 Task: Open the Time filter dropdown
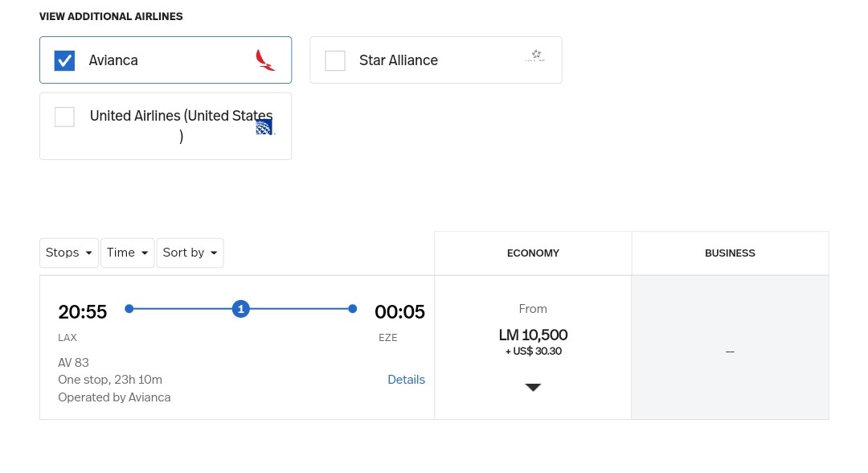point(129,253)
